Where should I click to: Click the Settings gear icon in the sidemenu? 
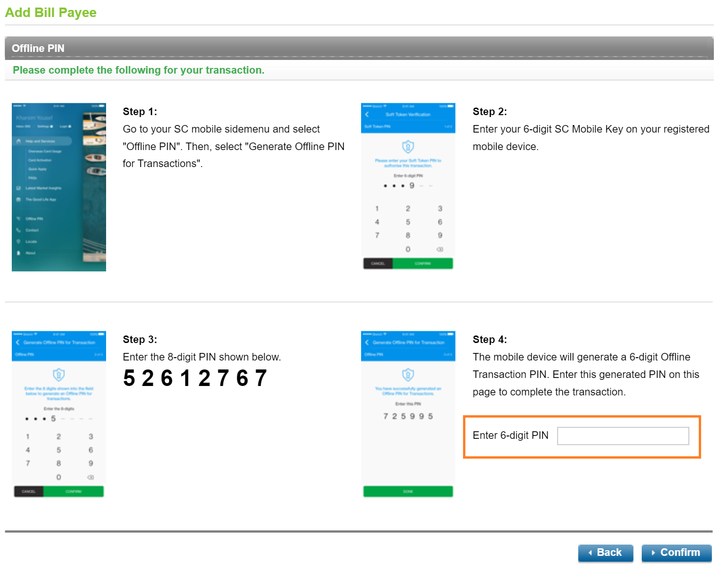tap(51, 126)
